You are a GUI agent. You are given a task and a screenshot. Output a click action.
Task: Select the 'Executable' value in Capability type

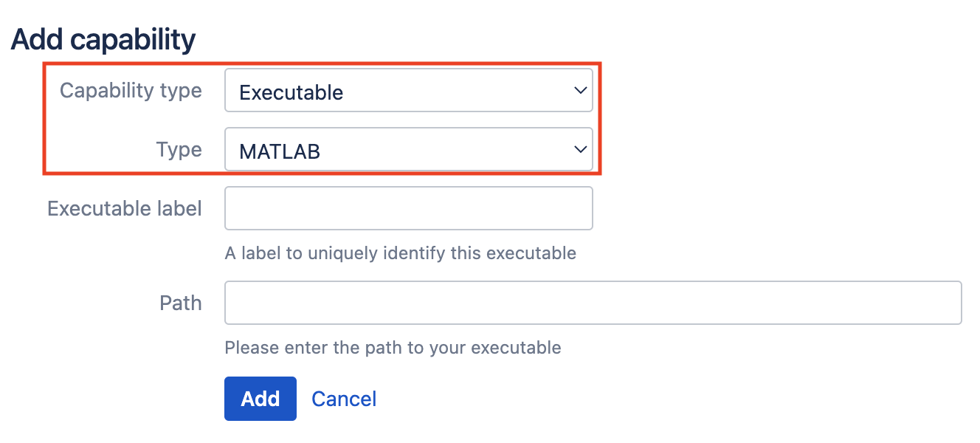(x=291, y=93)
